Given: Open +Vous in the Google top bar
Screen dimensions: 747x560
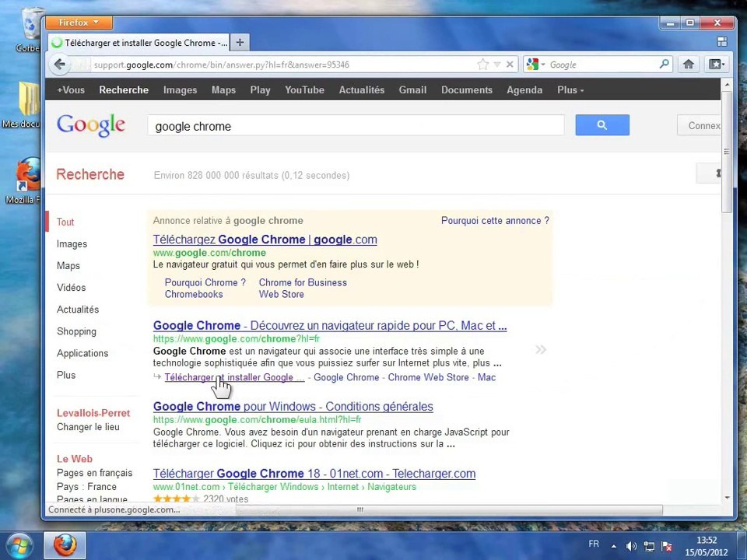Looking at the screenshot, I should pyautogui.click(x=71, y=90).
